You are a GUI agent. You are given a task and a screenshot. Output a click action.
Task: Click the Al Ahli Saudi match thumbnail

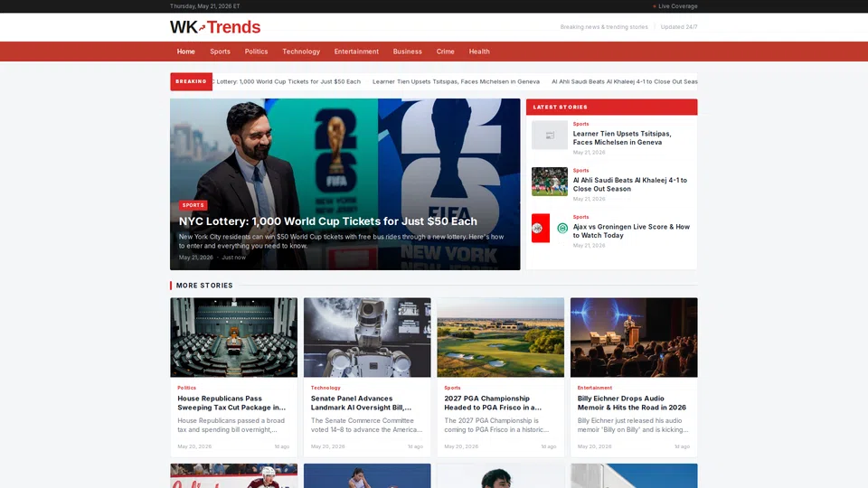[550, 182]
